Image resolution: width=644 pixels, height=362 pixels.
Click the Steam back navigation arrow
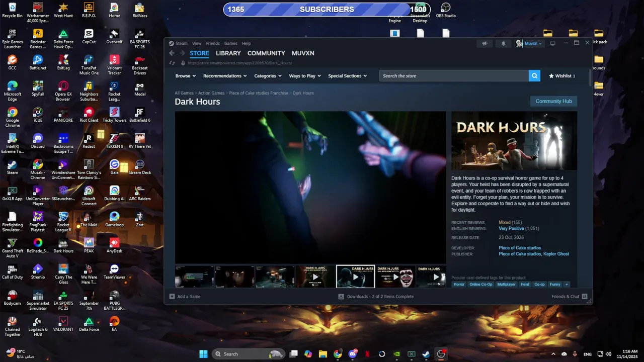tap(172, 53)
